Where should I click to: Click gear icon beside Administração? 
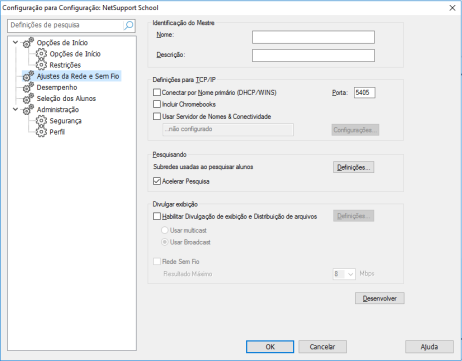point(28,109)
